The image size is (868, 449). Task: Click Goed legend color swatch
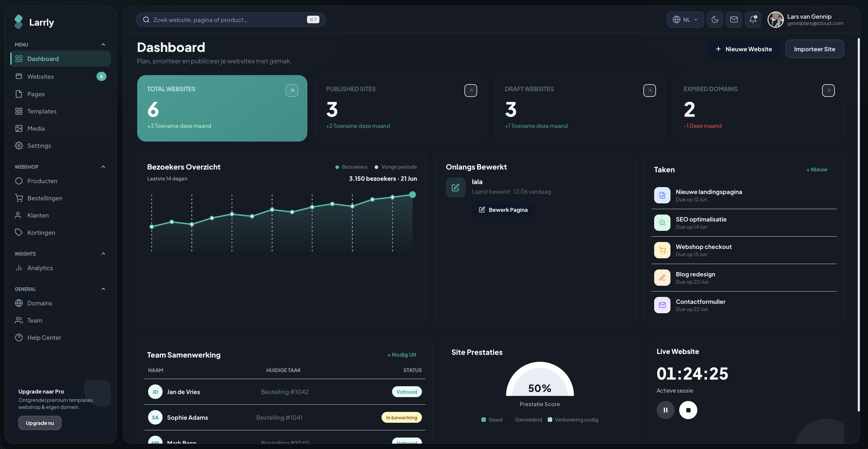[x=483, y=420]
